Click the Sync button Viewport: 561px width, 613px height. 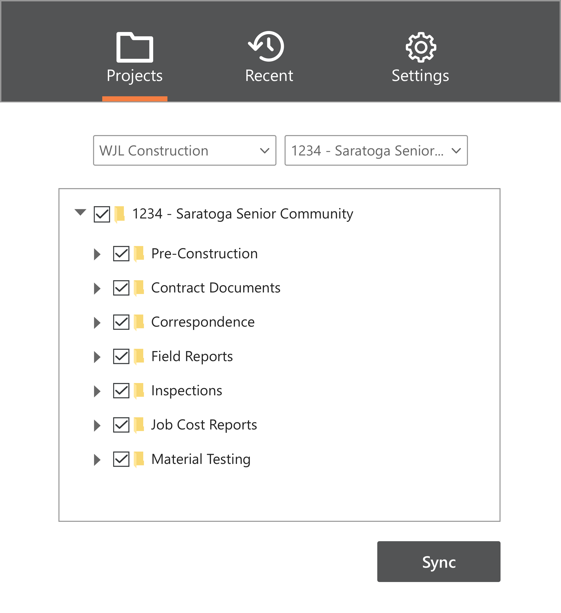click(439, 561)
